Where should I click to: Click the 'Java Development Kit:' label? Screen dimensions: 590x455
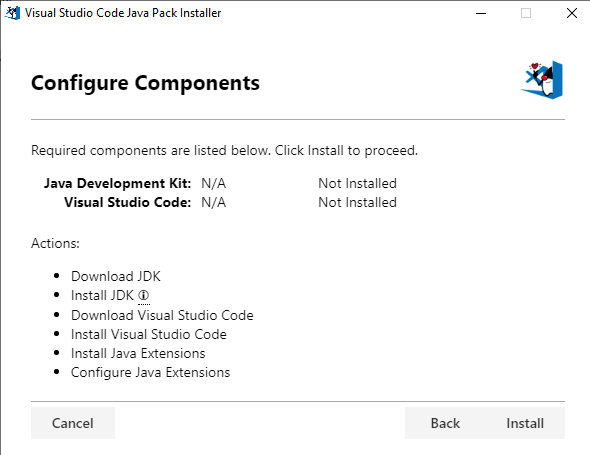117,183
